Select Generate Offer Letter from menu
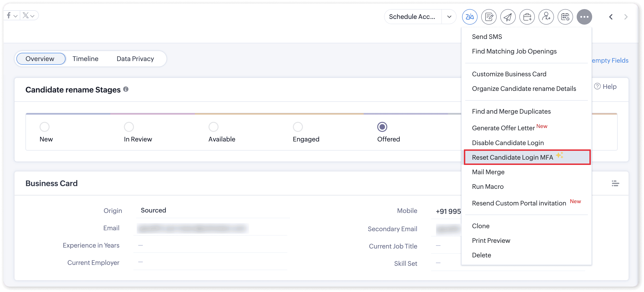The height and width of the screenshot is (292, 644). 503,128
